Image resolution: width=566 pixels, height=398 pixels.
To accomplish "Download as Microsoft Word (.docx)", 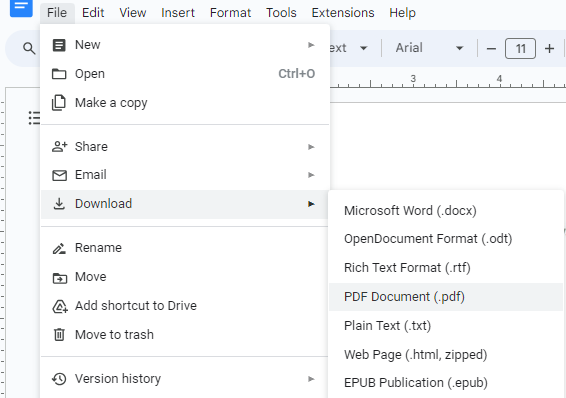I will (446, 211).
